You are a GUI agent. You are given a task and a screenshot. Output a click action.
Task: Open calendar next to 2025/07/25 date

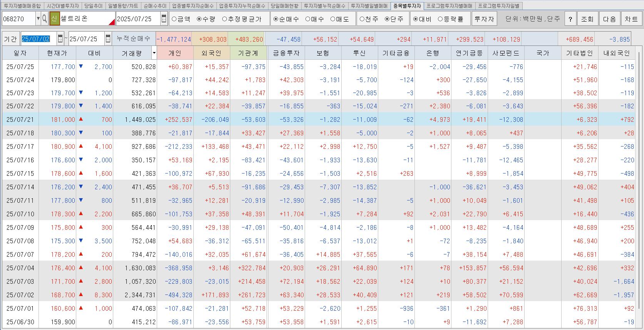[164, 19]
